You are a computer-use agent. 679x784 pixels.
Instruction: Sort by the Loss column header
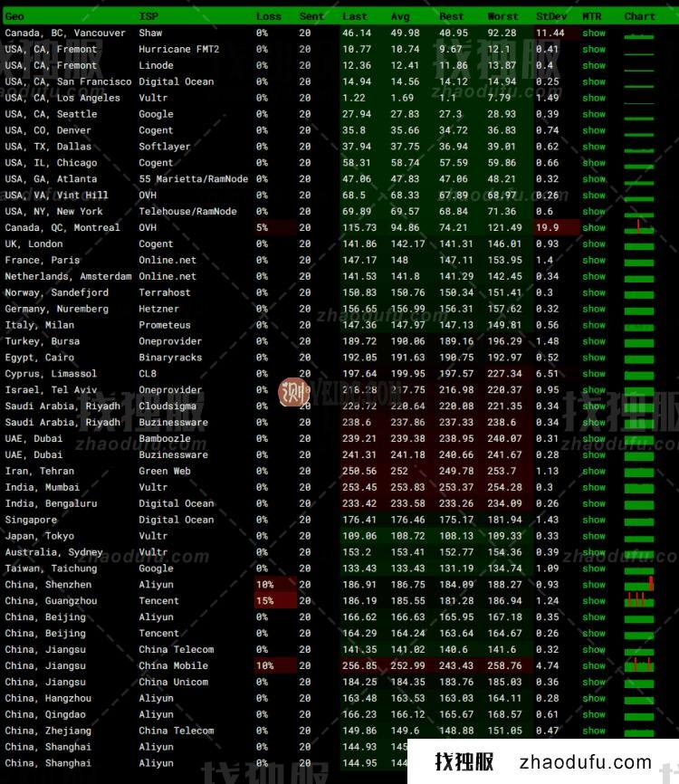click(269, 16)
